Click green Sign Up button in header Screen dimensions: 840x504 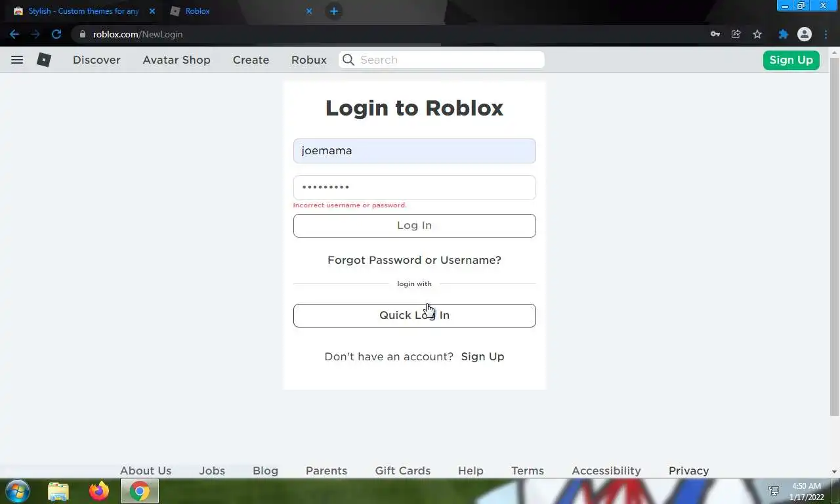click(x=791, y=60)
